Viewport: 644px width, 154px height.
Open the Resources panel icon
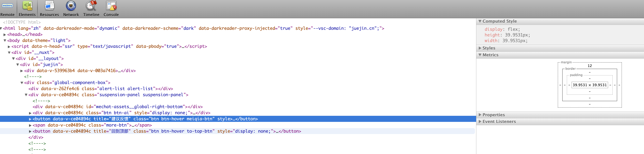(x=49, y=5)
